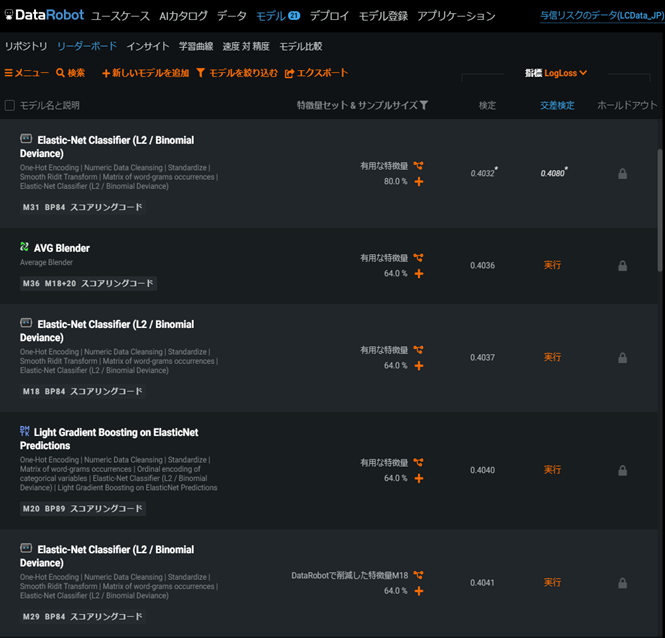Click the M31 cross validation score 0.4080
Screen dimensions: 665x638
click(553, 172)
